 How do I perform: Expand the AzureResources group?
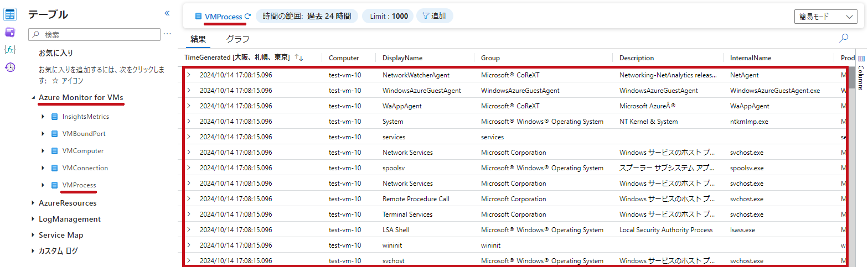pyautogui.click(x=33, y=203)
